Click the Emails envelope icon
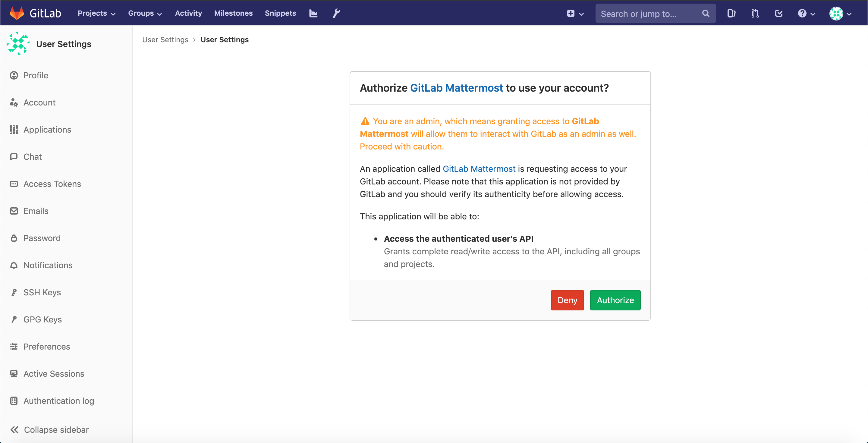The width and height of the screenshot is (868, 443). (x=14, y=211)
